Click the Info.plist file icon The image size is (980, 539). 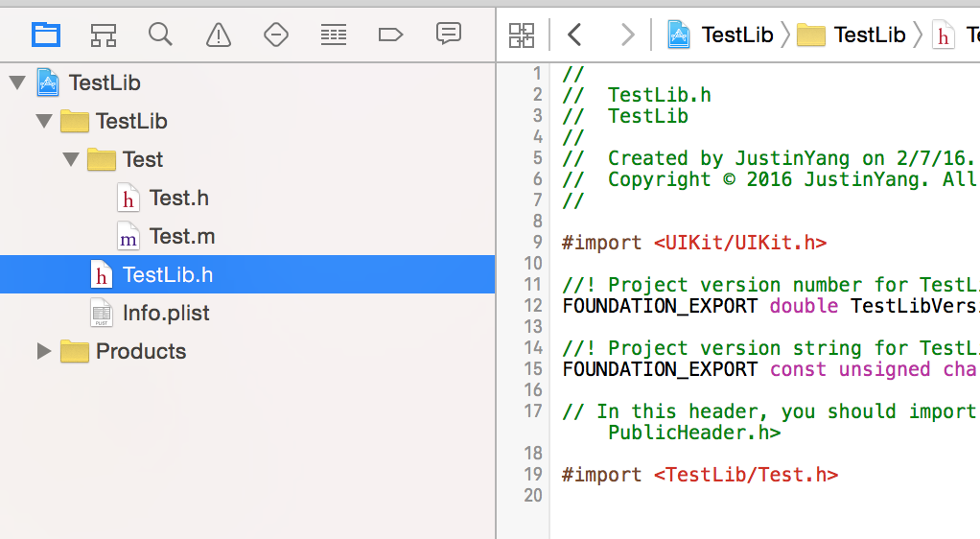point(102,313)
